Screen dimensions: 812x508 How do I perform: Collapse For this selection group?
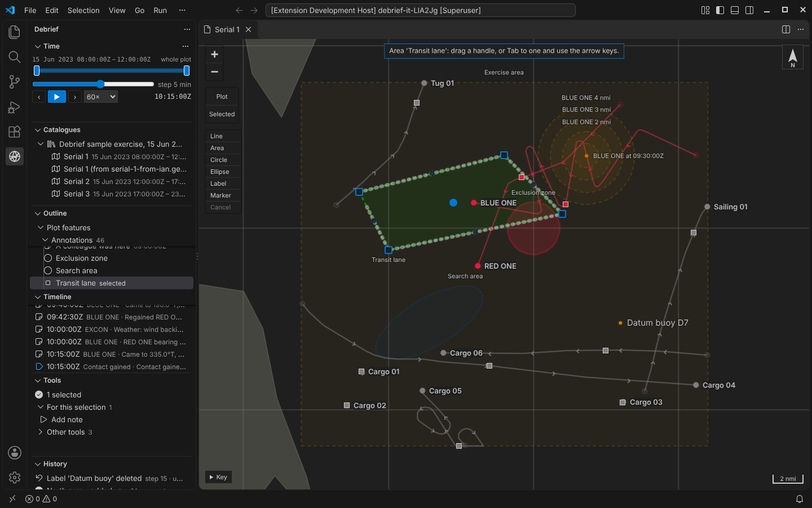(x=41, y=407)
